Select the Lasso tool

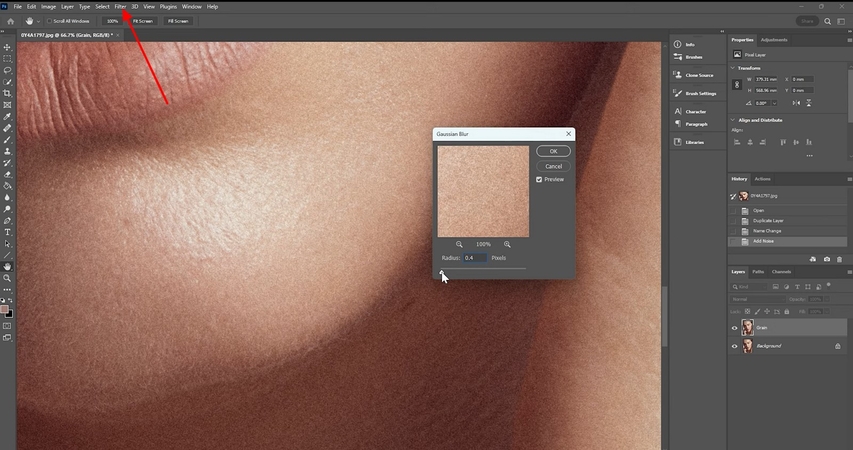click(7, 70)
